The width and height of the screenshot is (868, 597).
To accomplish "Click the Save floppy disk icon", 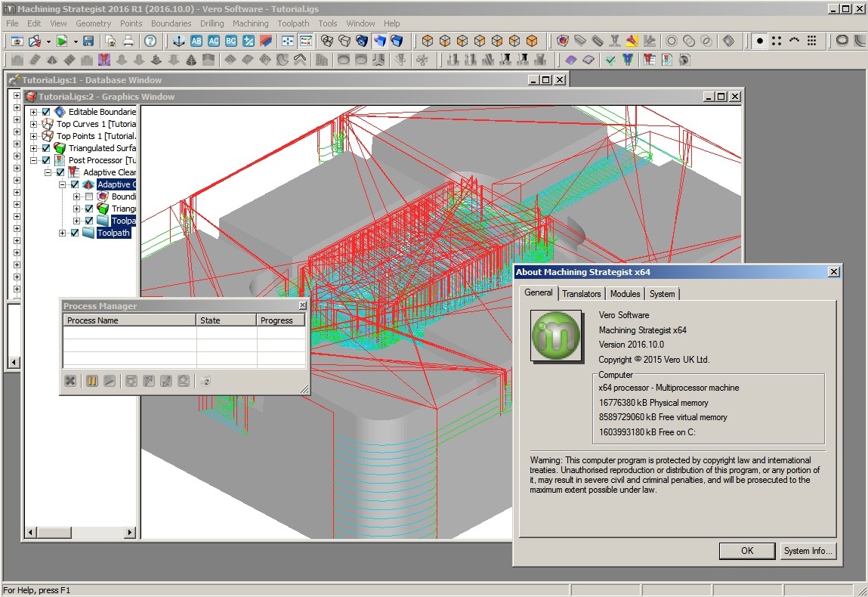I will coord(88,41).
